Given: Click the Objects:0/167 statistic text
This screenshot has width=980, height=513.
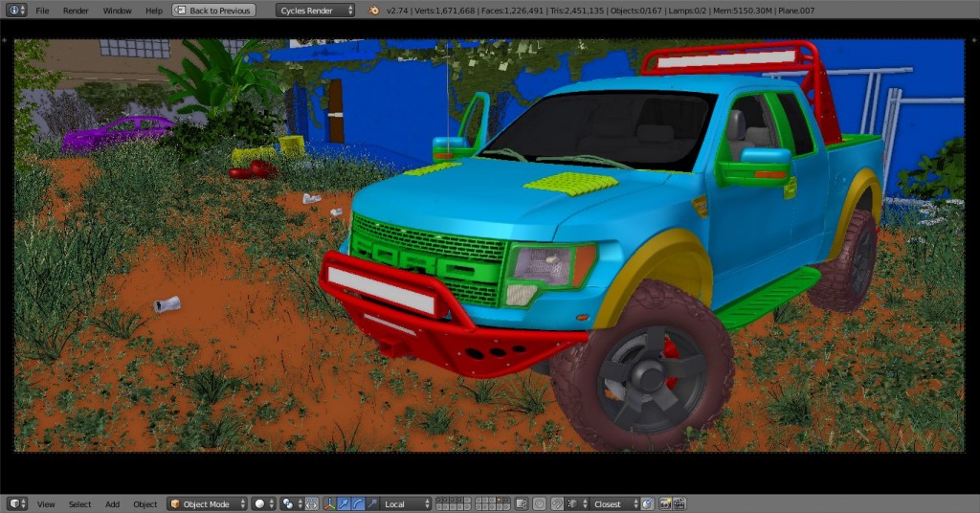Looking at the screenshot, I should coord(635,11).
